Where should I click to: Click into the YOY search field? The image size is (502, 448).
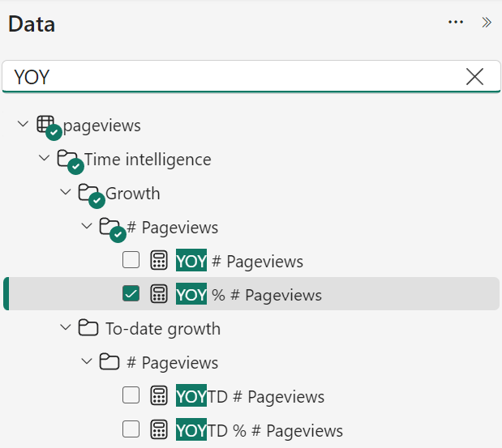pyautogui.click(x=237, y=77)
